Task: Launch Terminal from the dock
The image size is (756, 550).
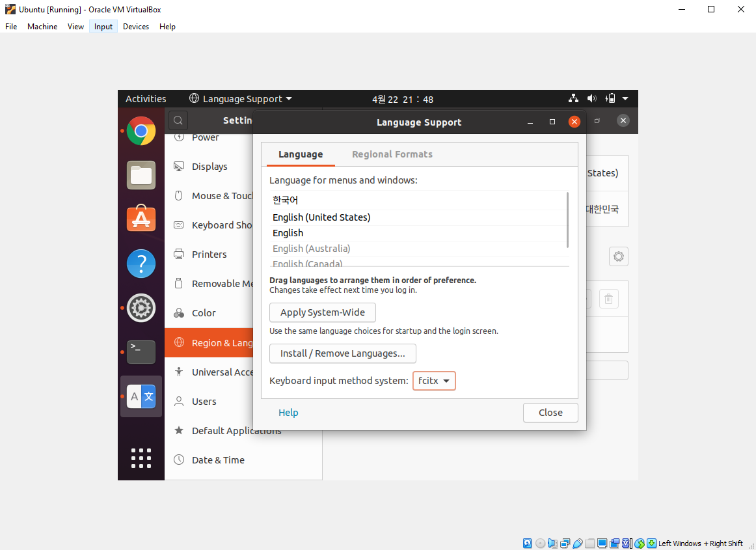Action: tap(141, 351)
